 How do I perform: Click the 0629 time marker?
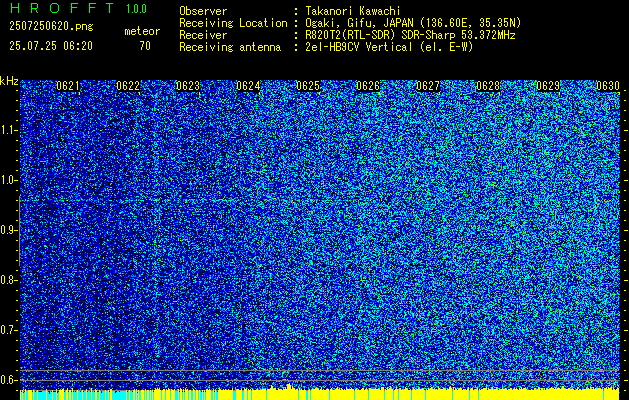[x=548, y=86]
